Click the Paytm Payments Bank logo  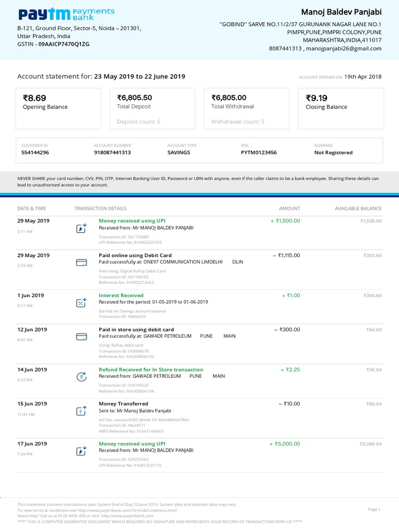coord(66,14)
